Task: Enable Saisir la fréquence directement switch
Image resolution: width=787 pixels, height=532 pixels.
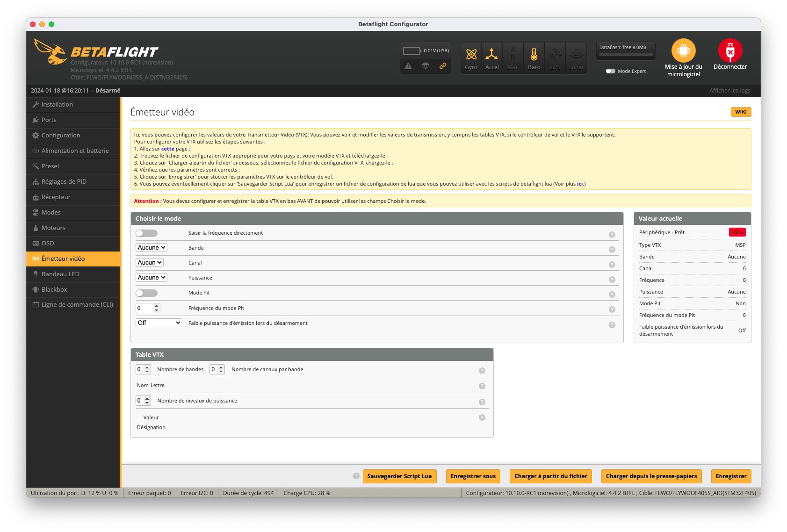Action: 146,233
